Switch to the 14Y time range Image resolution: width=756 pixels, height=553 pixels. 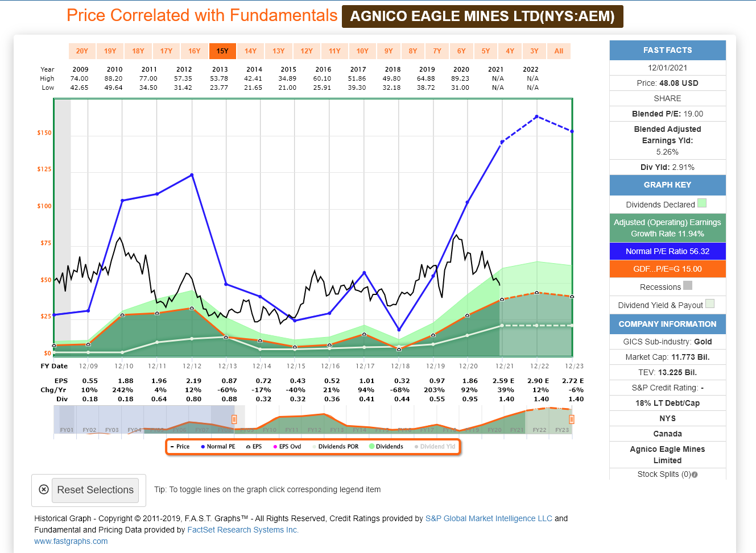(250, 51)
